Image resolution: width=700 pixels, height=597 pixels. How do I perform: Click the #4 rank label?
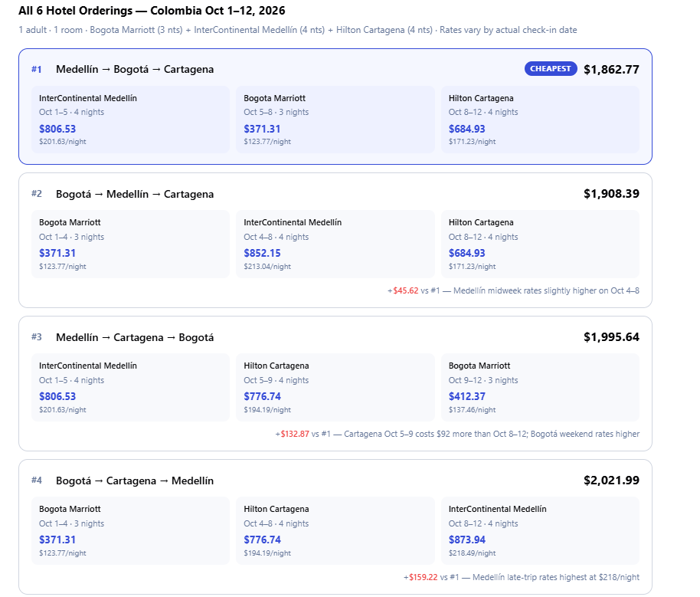[36, 481]
